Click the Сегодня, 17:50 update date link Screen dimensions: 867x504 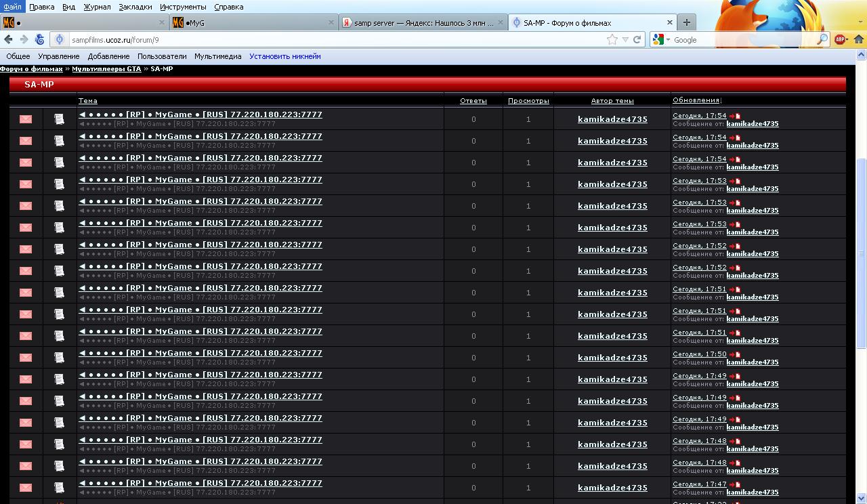(x=700, y=354)
